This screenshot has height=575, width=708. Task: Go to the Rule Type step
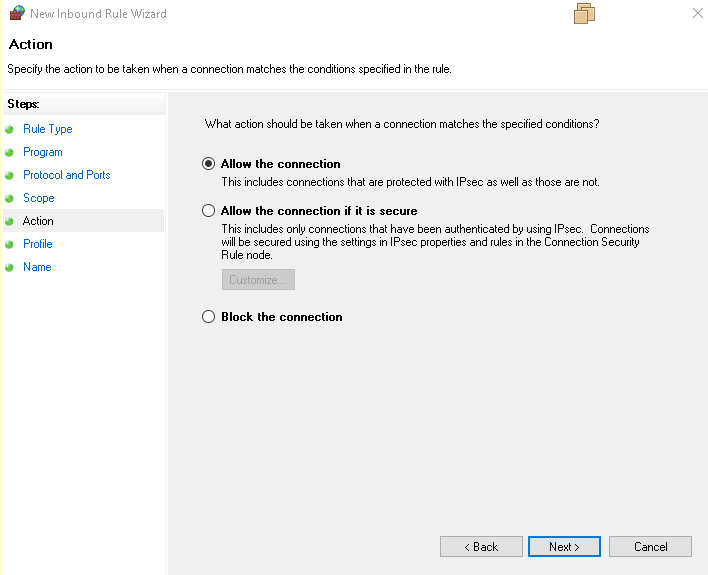point(48,129)
